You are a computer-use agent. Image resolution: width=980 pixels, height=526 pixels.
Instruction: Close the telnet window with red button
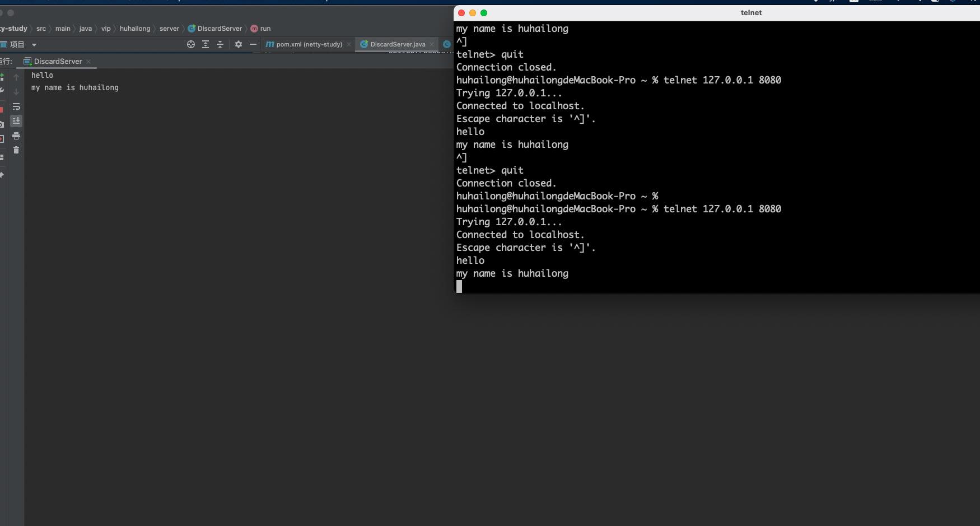click(x=461, y=13)
